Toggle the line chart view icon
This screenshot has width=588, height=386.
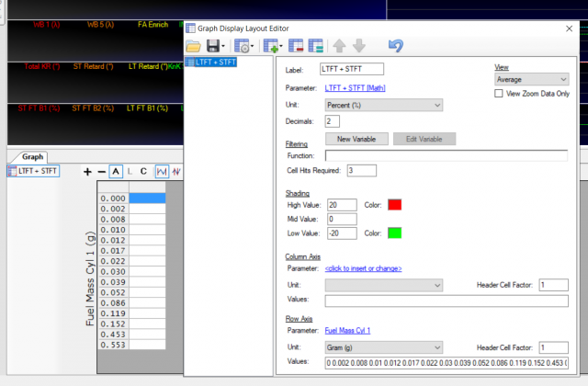[x=160, y=172]
